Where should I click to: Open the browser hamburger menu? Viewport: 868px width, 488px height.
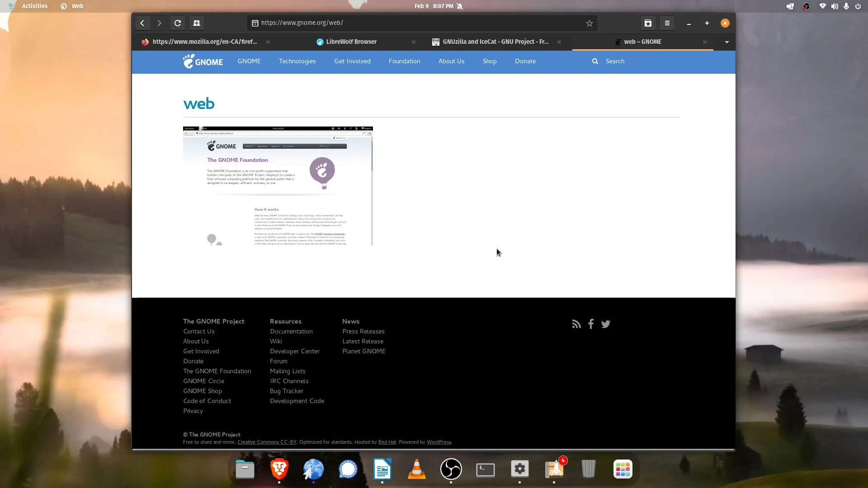pos(667,23)
